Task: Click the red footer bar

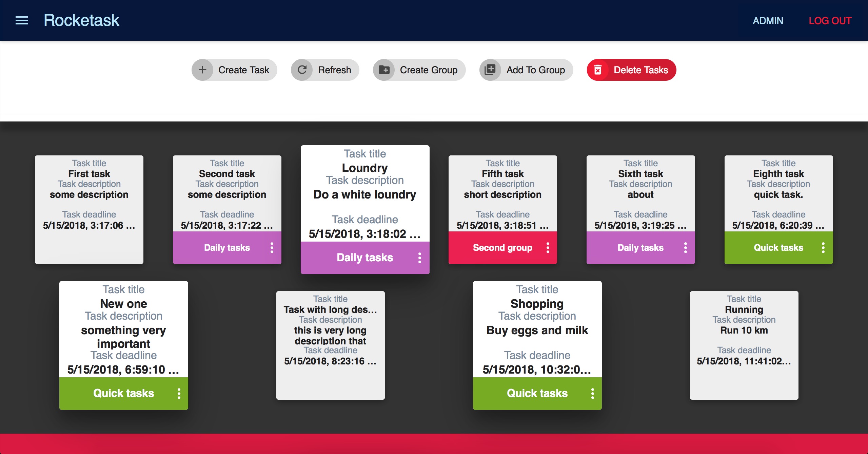Action: [x=434, y=444]
